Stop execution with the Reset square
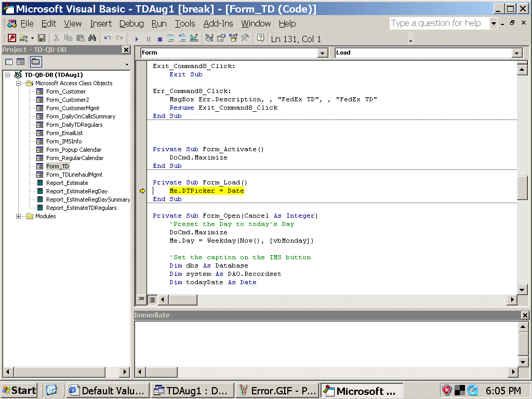 coord(160,38)
